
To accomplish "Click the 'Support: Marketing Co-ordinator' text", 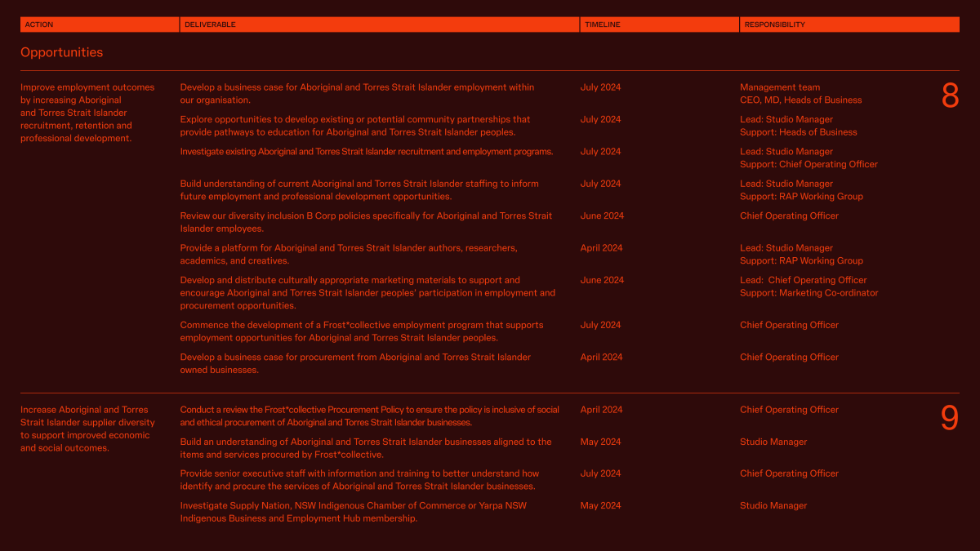I will click(x=808, y=293).
